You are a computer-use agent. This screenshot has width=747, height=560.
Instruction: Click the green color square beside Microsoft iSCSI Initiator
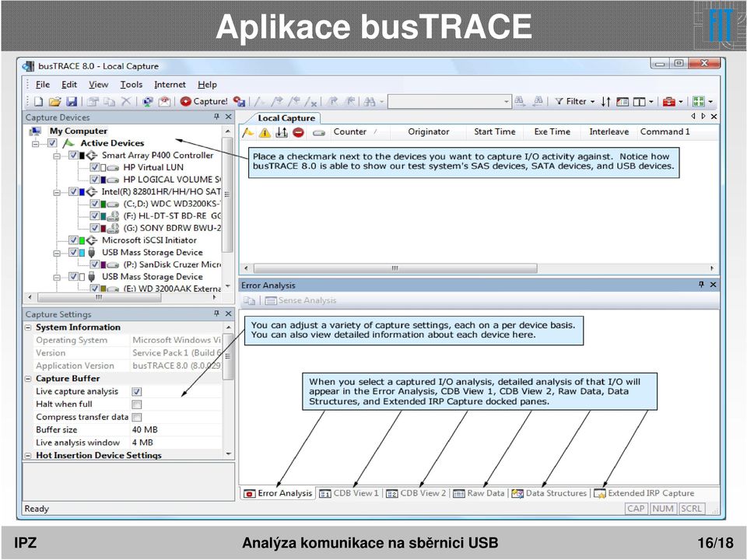click(x=82, y=240)
